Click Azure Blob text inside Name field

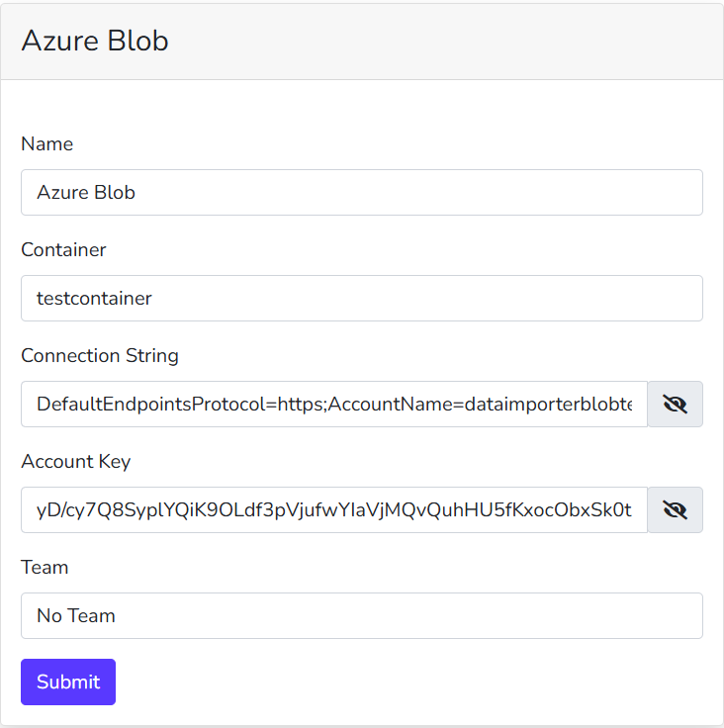coord(86,192)
